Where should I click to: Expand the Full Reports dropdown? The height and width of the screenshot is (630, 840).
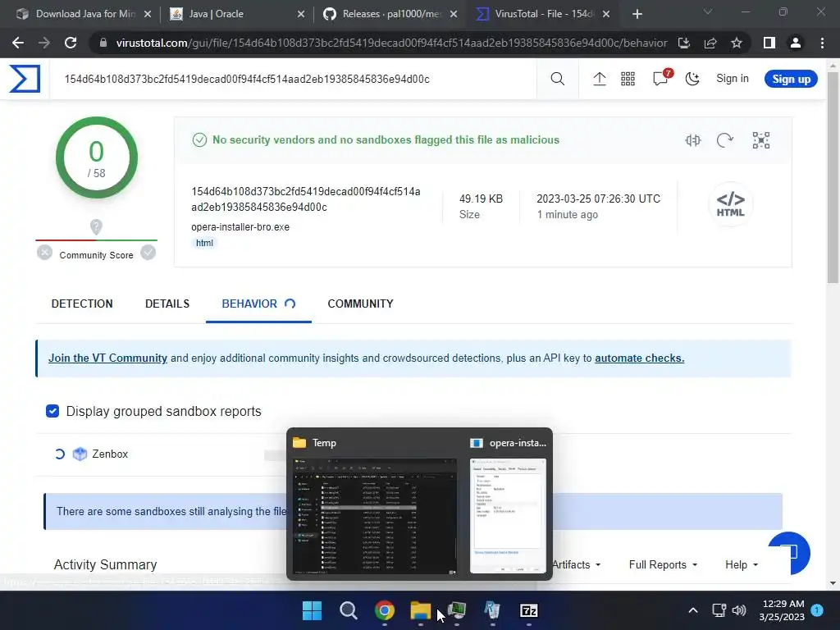click(x=663, y=564)
